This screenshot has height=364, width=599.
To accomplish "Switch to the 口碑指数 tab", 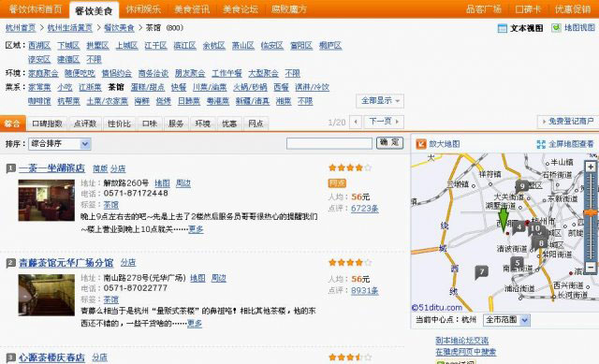I will pos(47,124).
